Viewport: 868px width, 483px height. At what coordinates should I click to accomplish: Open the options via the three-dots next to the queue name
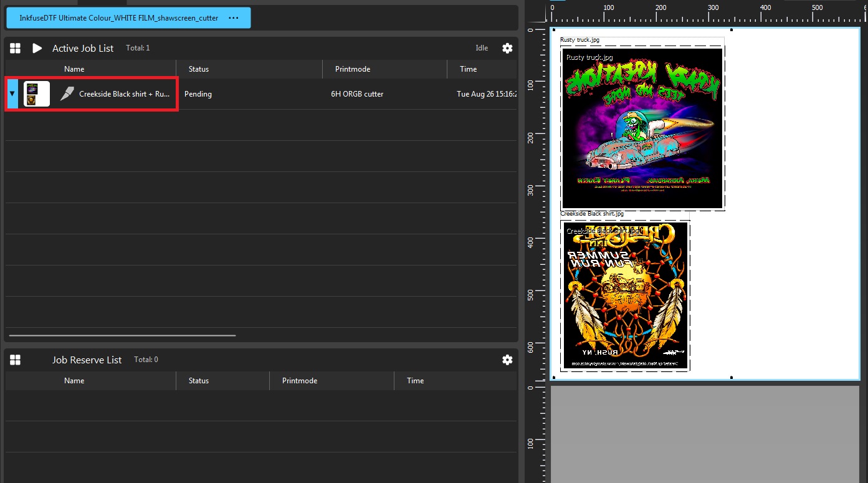(x=234, y=18)
